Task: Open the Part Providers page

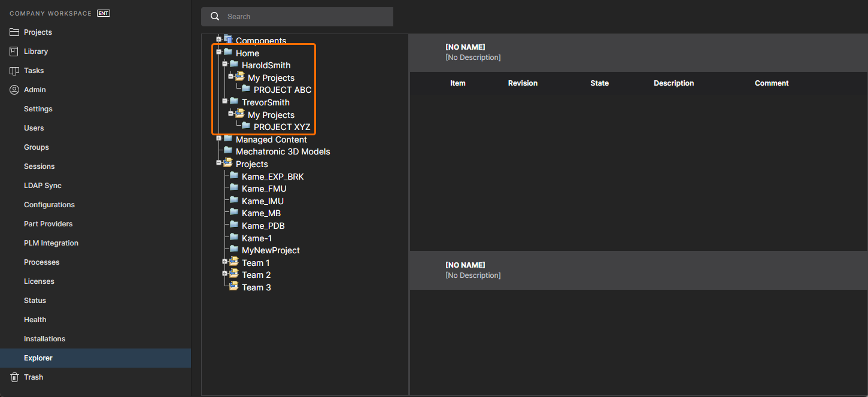Action: [48, 224]
